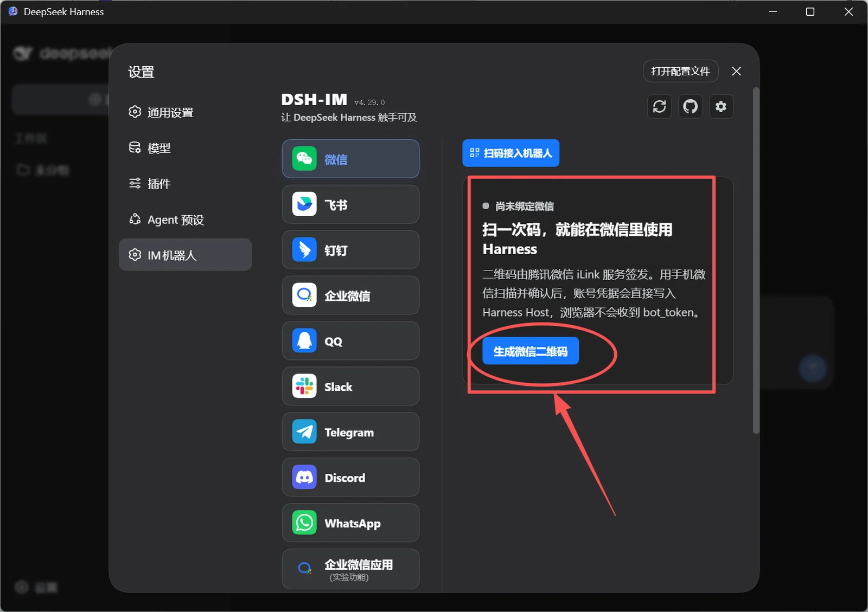
Task: Select the WhatsApp channel
Action: 350,523
